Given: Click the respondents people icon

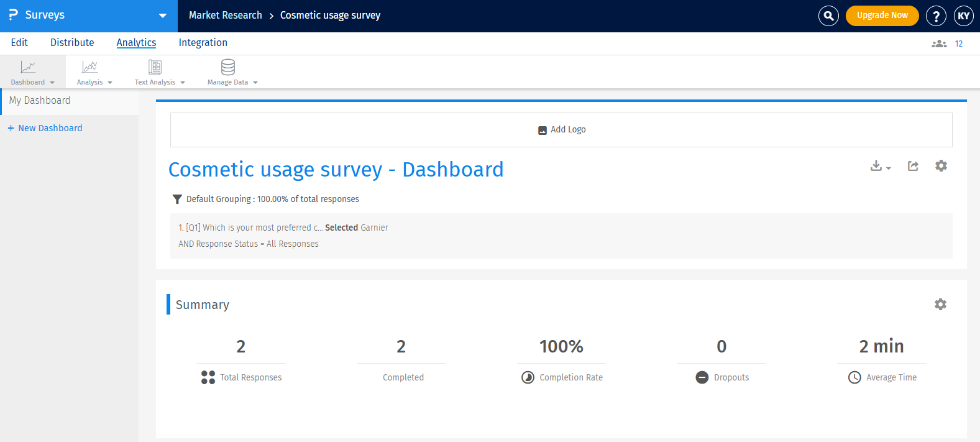Looking at the screenshot, I should pyautogui.click(x=939, y=44).
